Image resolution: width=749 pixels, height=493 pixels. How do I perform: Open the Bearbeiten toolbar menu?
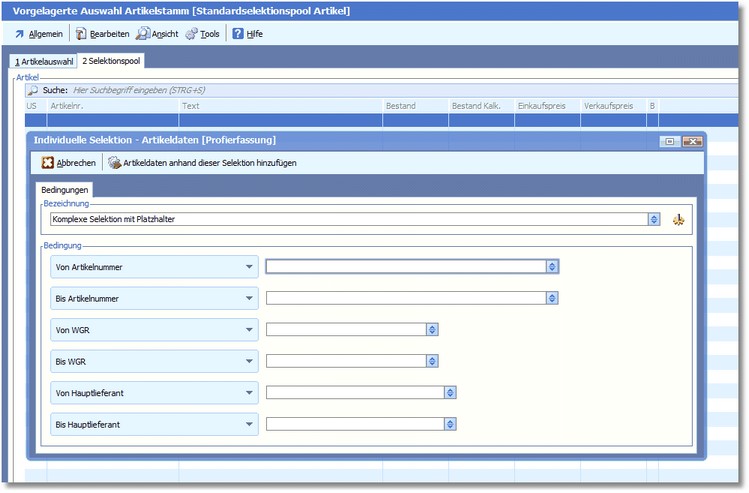point(102,33)
